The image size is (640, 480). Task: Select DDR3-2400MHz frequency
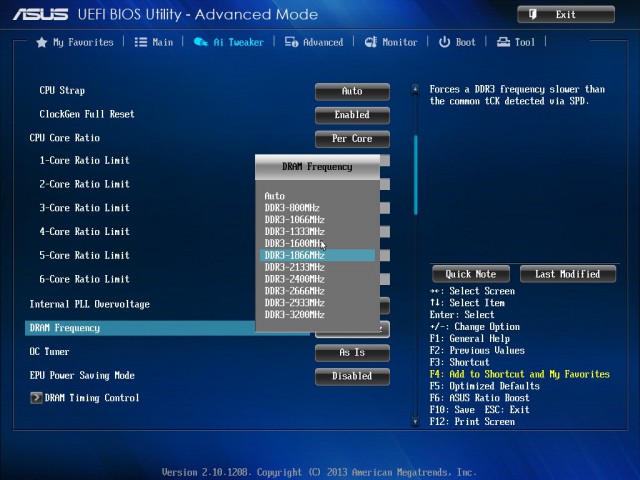tap(294, 279)
